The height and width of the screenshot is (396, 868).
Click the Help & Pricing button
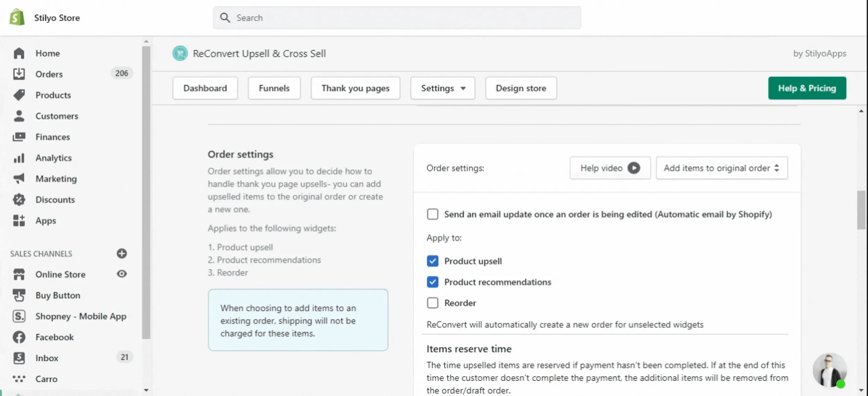pyautogui.click(x=807, y=88)
